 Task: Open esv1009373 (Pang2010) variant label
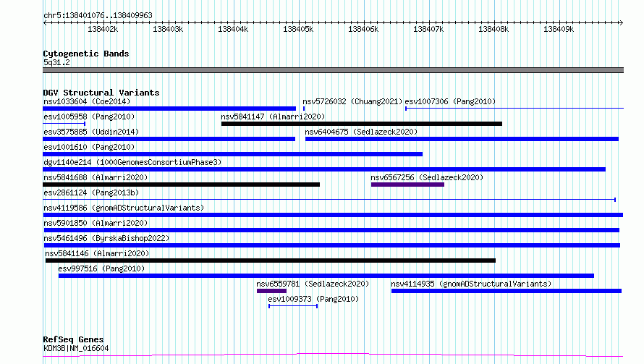(313, 299)
